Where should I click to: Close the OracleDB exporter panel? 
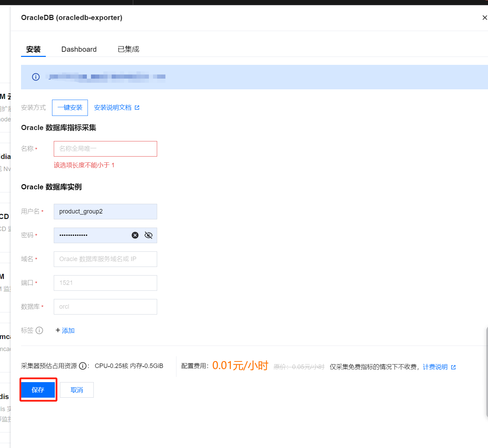[x=485, y=18]
